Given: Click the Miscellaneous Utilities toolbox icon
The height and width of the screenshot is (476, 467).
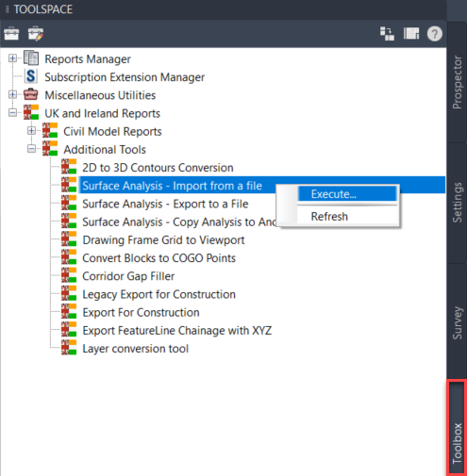Looking at the screenshot, I should [31, 94].
